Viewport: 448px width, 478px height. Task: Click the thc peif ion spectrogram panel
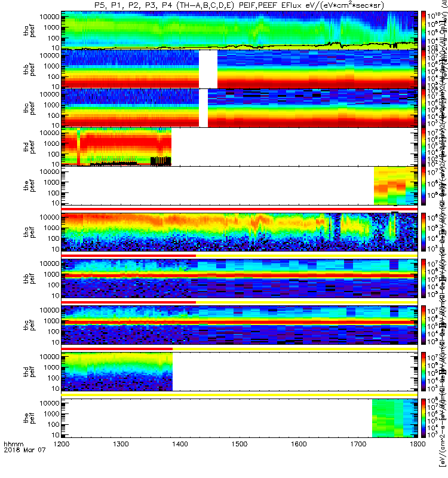click(240, 325)
